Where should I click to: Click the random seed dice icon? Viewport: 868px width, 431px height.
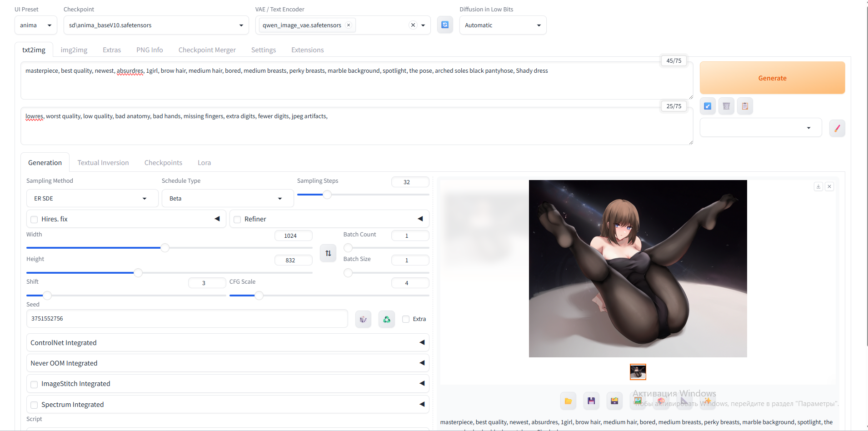coord(363,319)
